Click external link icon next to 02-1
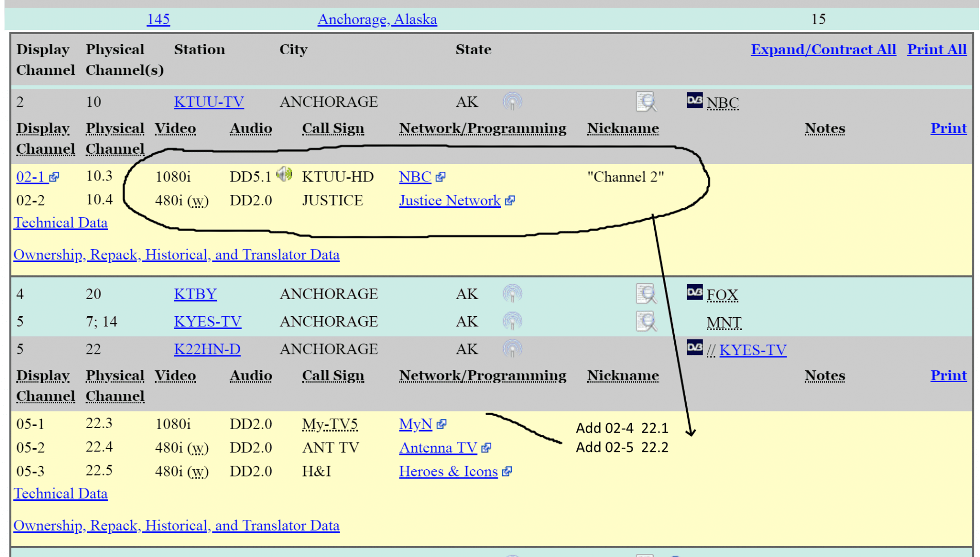The height and width of the screenshot is (557, 980). pyautogui.click(x=54, y=177)
